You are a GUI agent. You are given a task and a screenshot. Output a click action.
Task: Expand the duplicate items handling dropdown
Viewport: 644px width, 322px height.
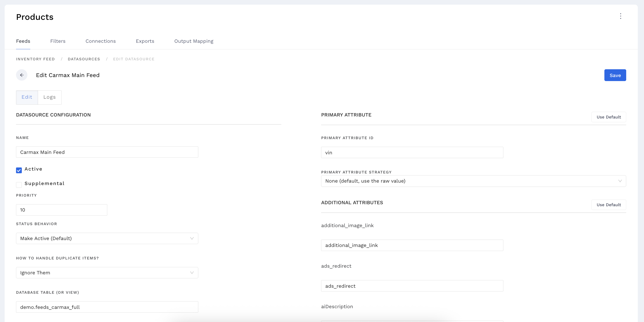[107, 273]
